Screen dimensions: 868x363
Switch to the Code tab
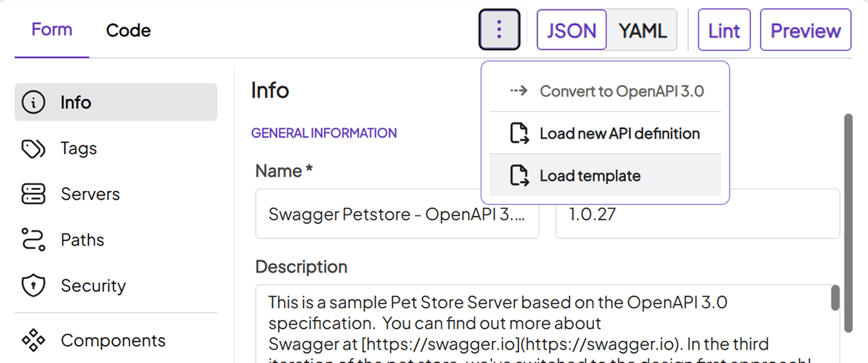(128, 30)
